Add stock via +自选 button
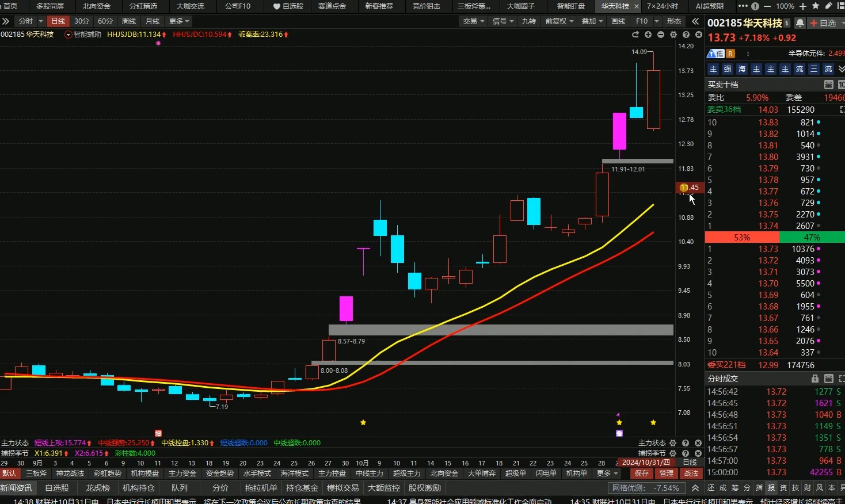 pos(824,23)
